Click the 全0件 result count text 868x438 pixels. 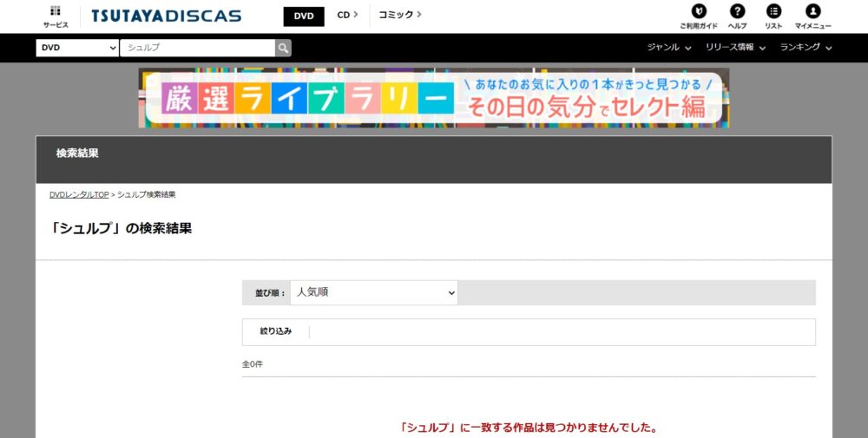253,364
